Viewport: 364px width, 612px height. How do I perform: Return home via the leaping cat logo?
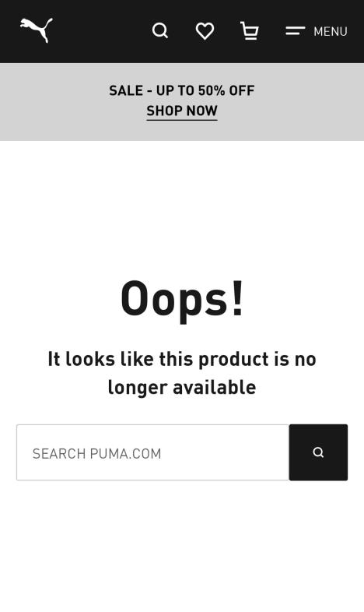(x=37, y=30)
